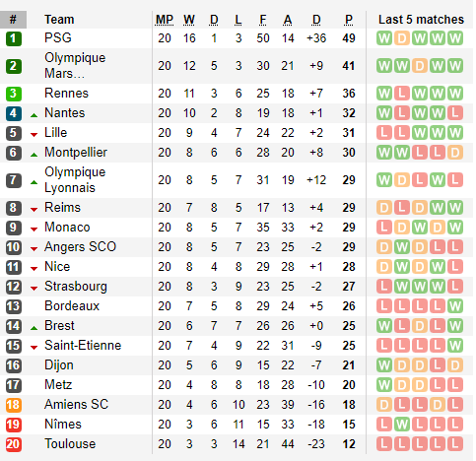Click Nîmes' only win result badge
Screen dimensions: 476x461
402,425
